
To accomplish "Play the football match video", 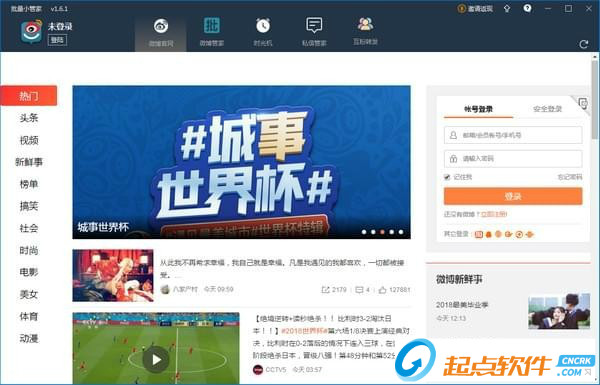I will [x=156, y=360].
